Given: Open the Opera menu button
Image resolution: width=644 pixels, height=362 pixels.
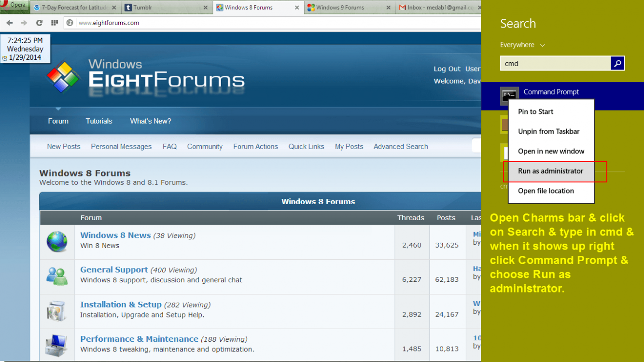Looking at the screenshot, I should pyautogui.click(x=14, y=5).
